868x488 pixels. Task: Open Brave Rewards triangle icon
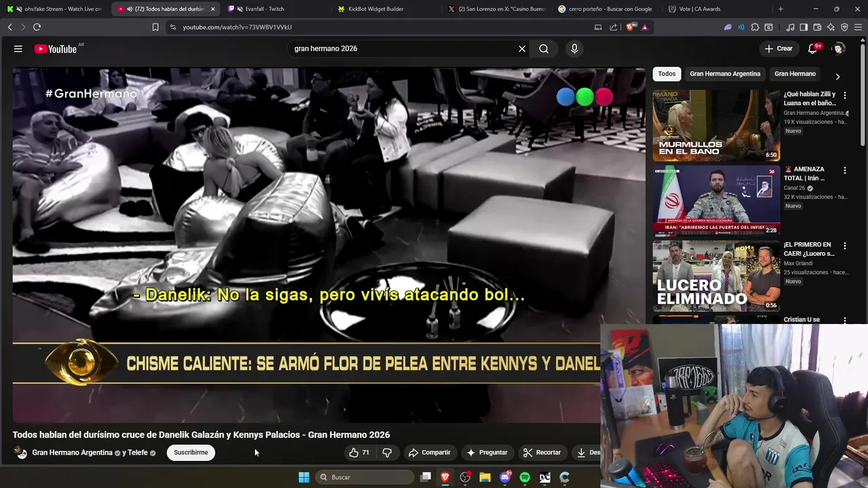(x=644, y=27)
